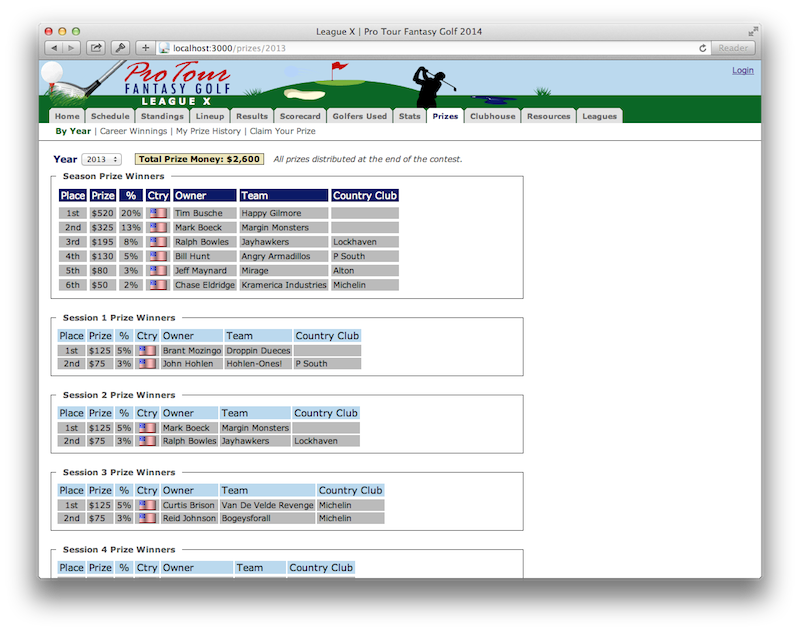The image size is (800, 632).
Task: Click team name Droppin Dueces
Action: [x=258, y=350]
